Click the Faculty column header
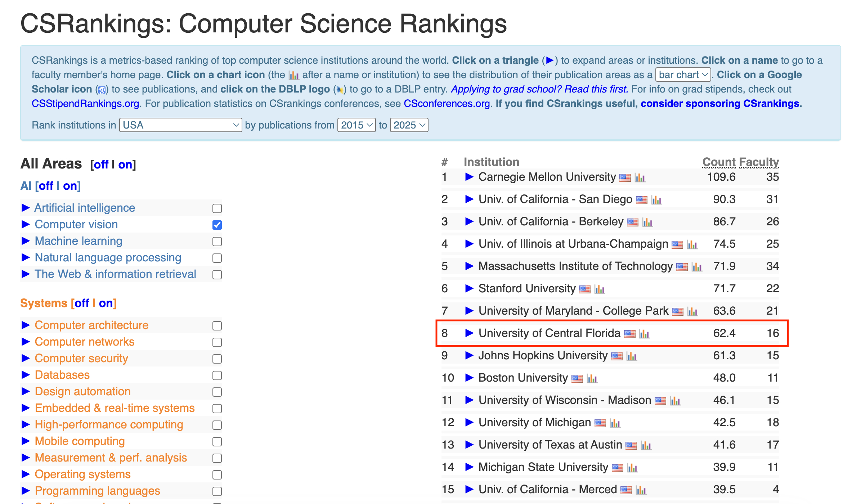Viewport: 852px width, 504px height. (759, 162)
